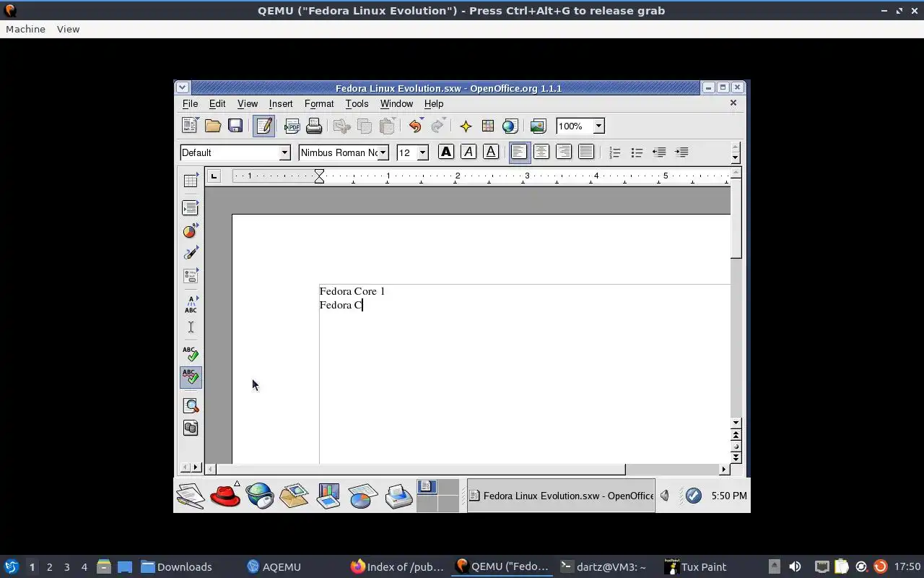Open the View menu

[x=248, y=103]
